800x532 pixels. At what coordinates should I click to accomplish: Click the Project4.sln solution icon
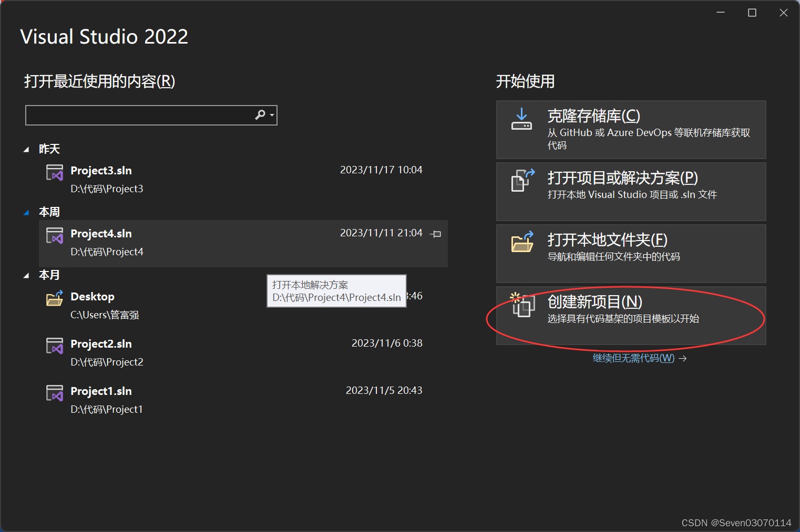click(x=55, y=235)
